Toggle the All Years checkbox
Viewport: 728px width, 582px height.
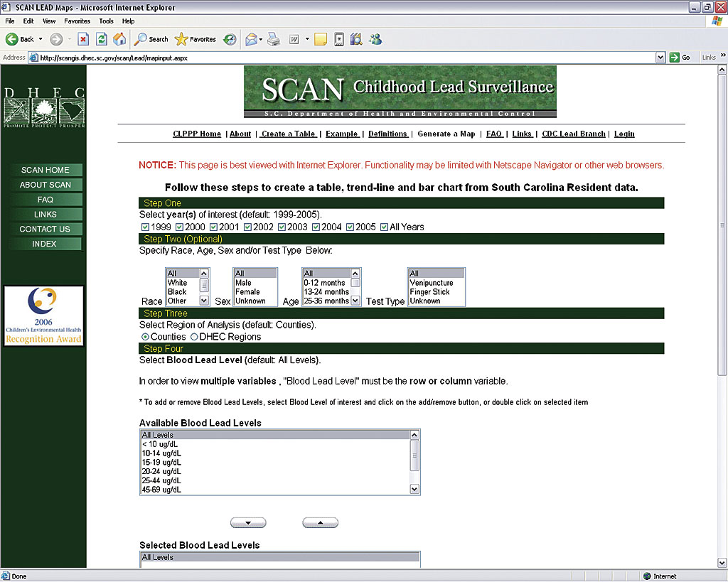click(384, 227)
